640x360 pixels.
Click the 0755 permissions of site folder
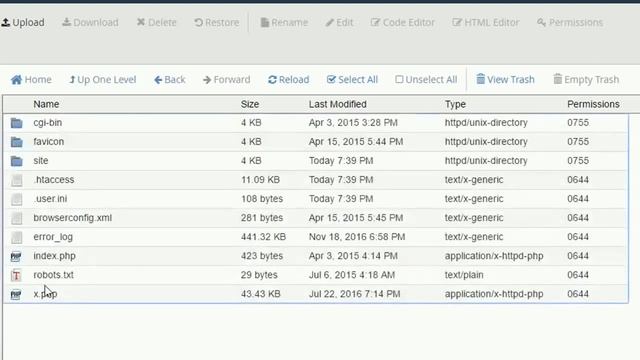(578, 161)
